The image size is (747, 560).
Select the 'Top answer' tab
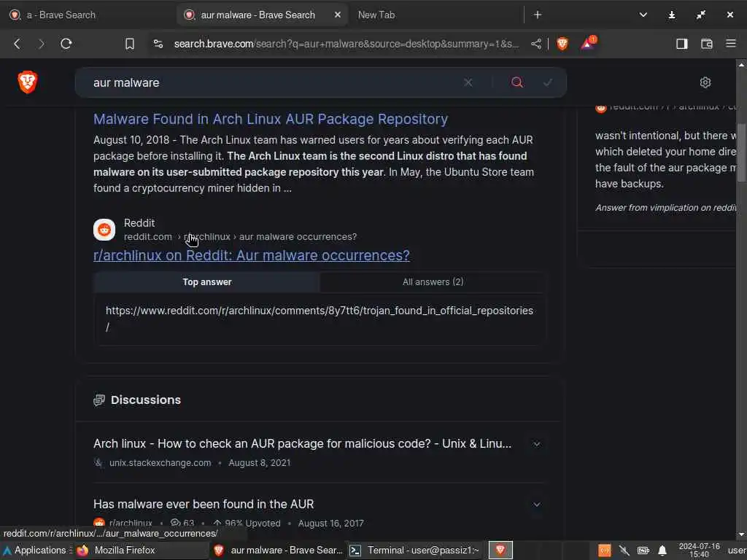[206, 282]
